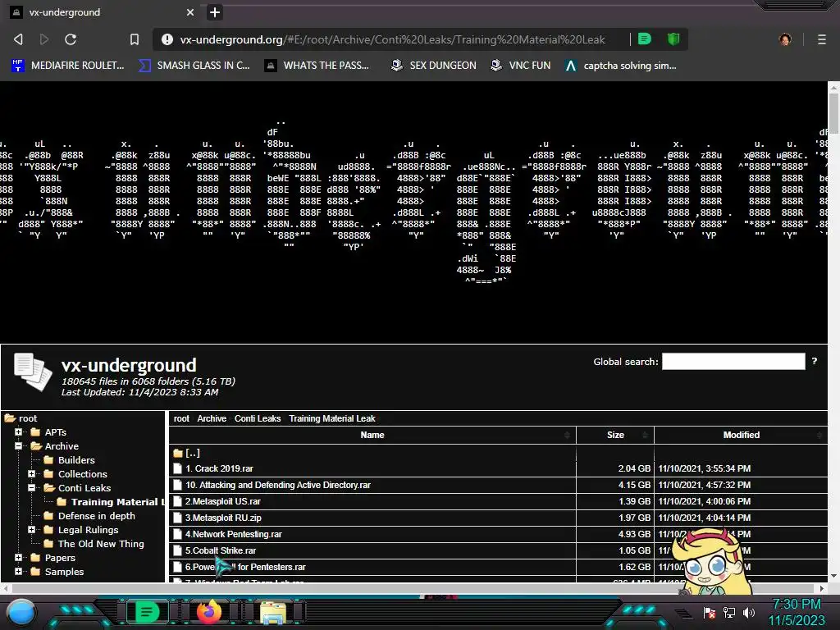
Task: Open file 5.Cobalt Strike.rar
Action: [x=221, y=550]
